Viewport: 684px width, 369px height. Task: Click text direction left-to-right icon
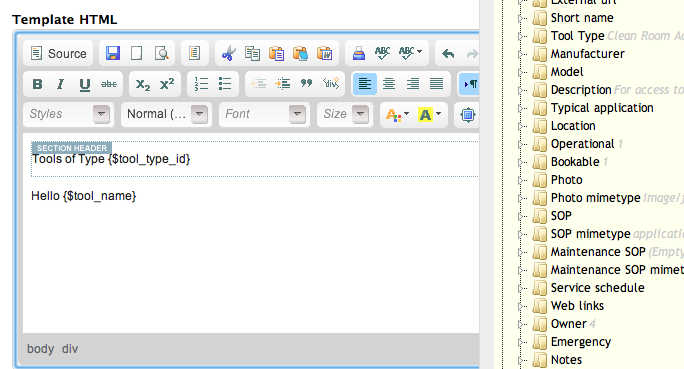coord(469,84)
